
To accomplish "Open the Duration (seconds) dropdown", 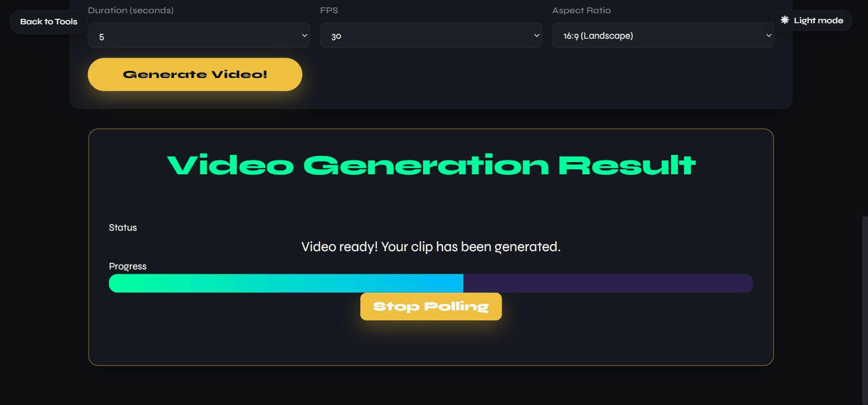I will tap(199, 35).
